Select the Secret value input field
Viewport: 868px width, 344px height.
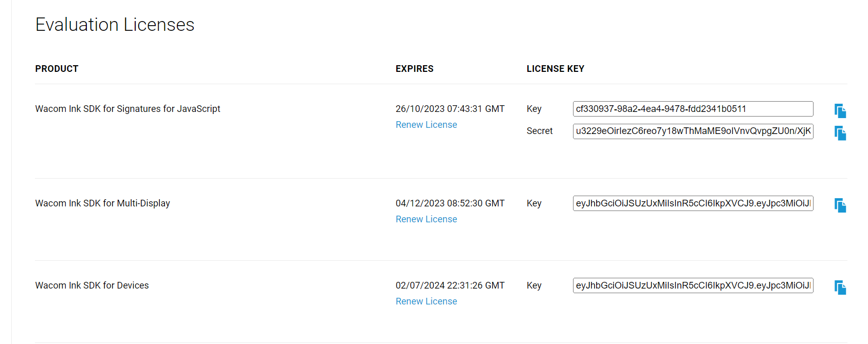(x=693, y=131)
